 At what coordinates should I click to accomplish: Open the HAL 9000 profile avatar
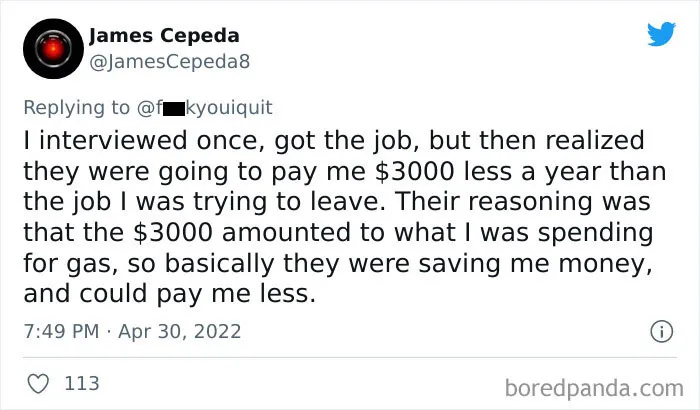tap(53, 49)
